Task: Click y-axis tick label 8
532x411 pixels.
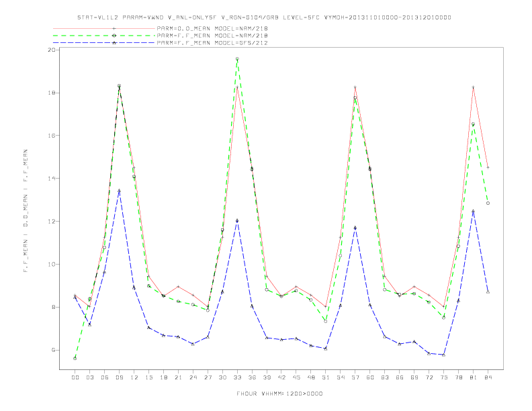Action: point(54,307)
